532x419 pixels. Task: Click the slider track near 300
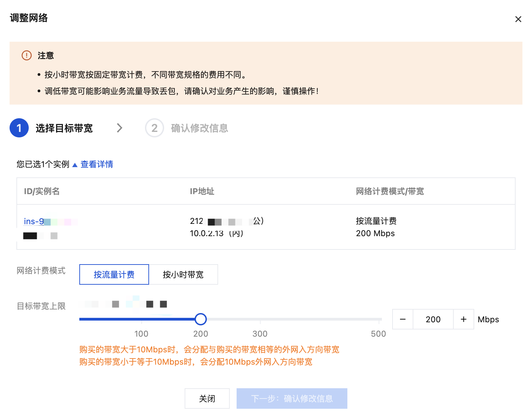pos(260,319)
